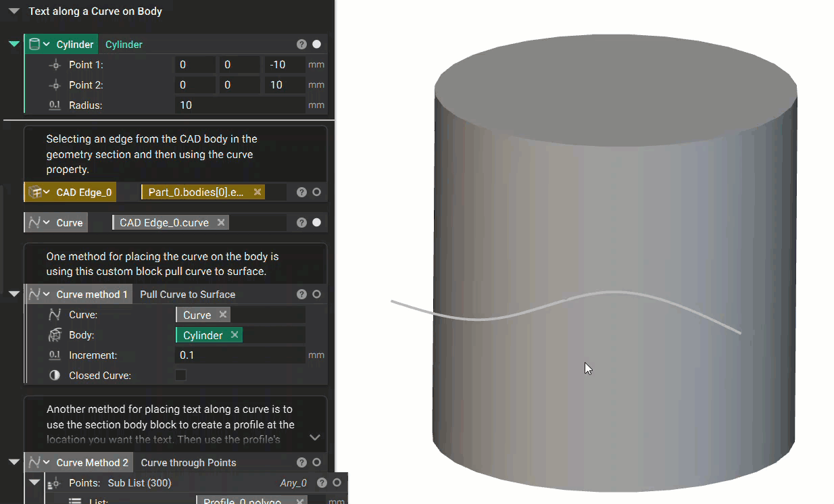The image size is (834, 504).
Task: Toggle visibility circle of Points Sub List
Action: (337, 482)
